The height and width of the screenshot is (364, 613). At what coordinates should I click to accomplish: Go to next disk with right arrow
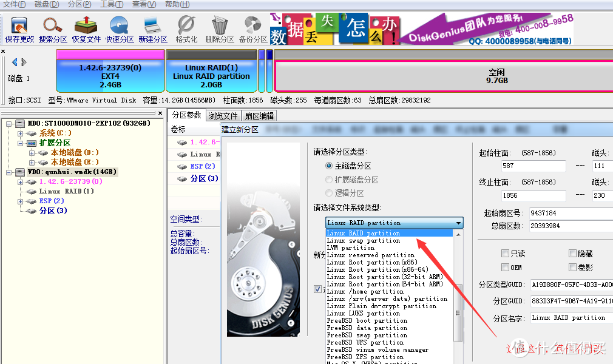tap(24, 62)
